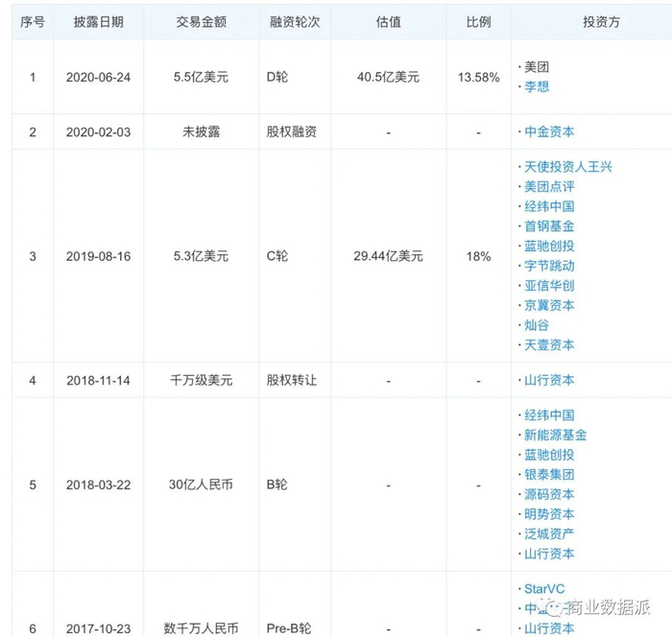This screenshot has height=637, width=672.
Task: Open the 泛城资产 investor link
Action: coord(549,534)
